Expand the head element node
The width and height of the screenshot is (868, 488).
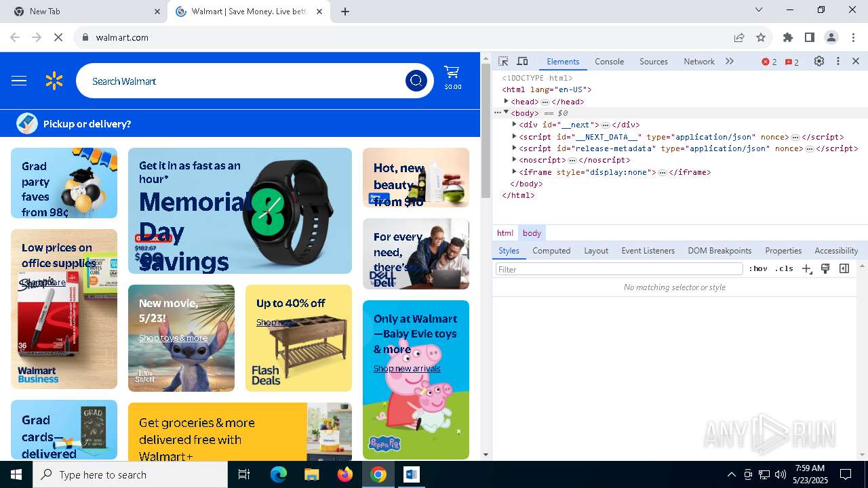506,101
